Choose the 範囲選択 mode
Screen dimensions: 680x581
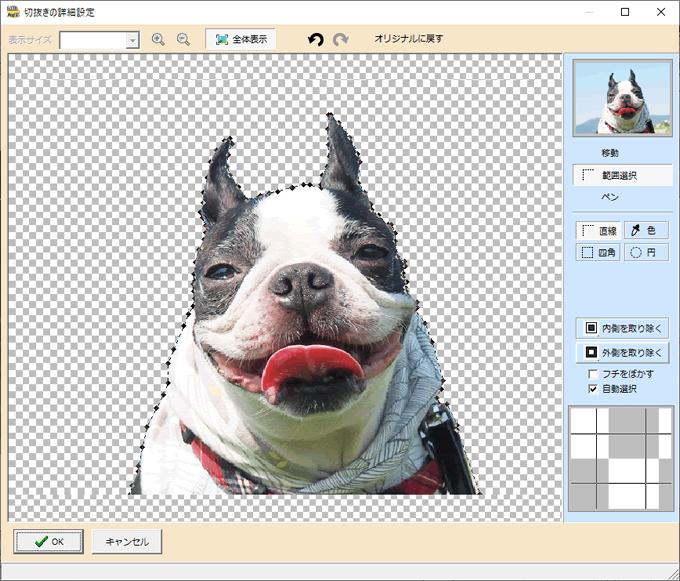click(x=621, y=175)
